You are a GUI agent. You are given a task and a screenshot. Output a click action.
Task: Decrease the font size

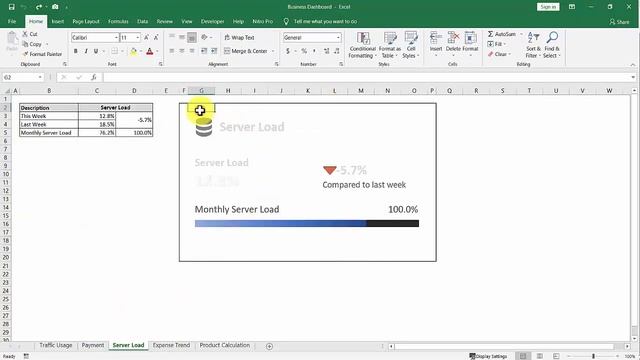[x=156, y=38]
